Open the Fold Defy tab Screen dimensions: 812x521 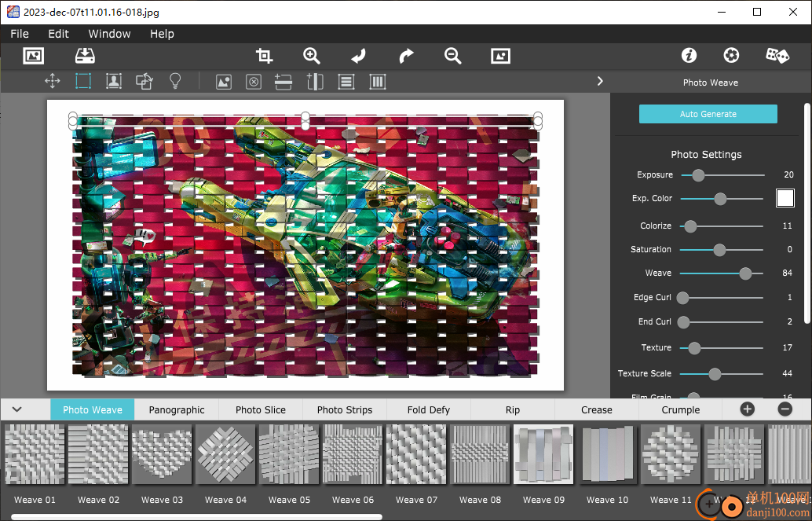click(x=429, y=409)
